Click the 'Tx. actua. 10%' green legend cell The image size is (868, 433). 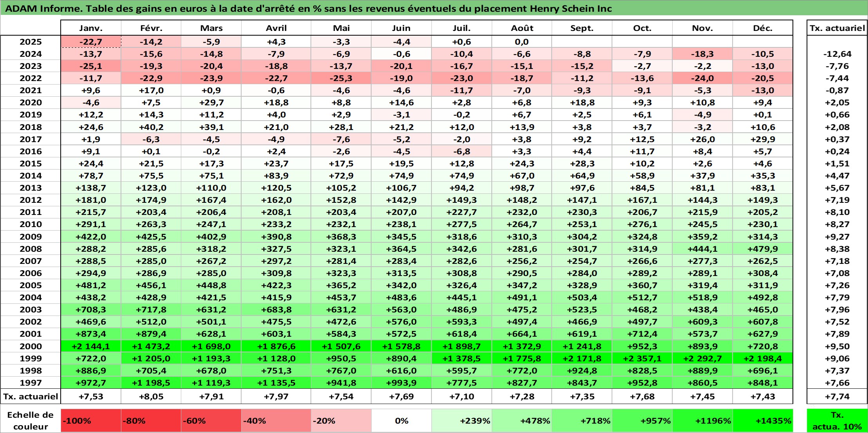(x=837, y=420)
